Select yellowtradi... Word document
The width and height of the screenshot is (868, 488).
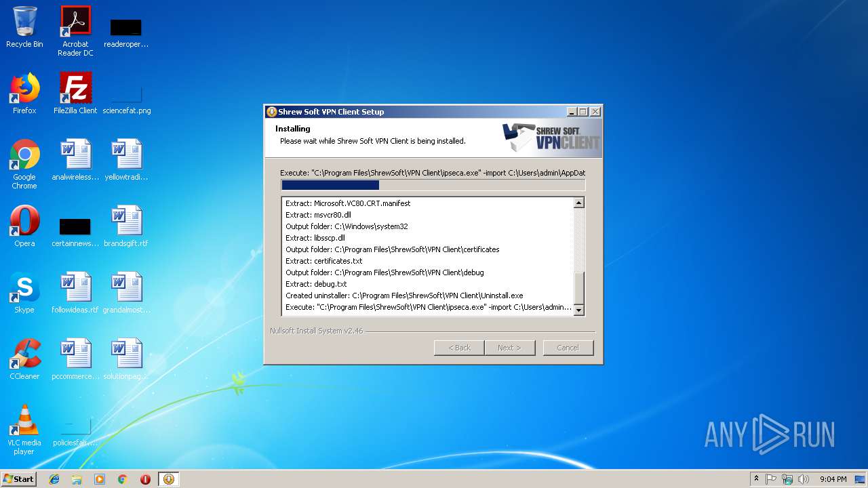point(126,160)
